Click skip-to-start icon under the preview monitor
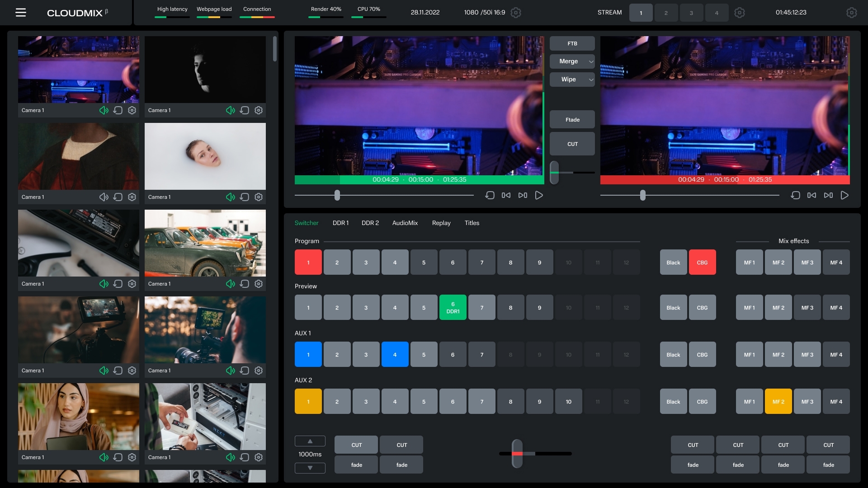868x488 pixels. tap(506, 195)
